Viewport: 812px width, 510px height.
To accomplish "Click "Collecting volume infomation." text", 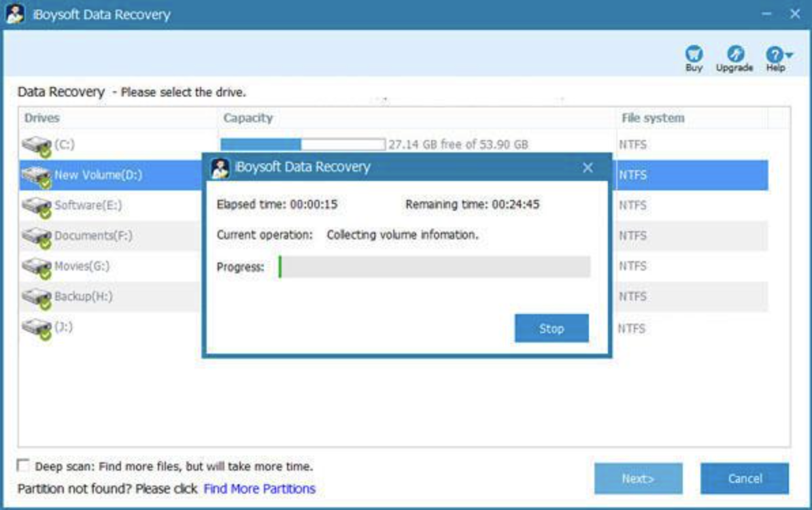I will pos(403,235).
